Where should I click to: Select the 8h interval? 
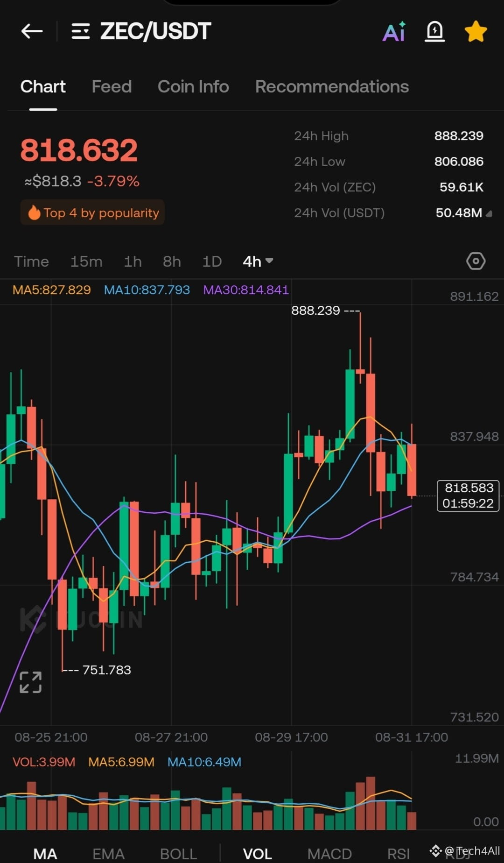tap(172, 261)
